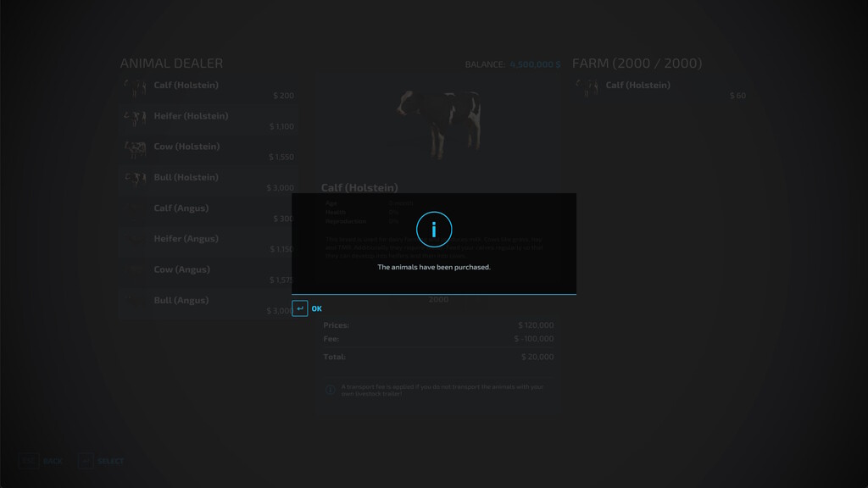The width and height of the screenshot is (868, 488).
Task: Click the Cow (Holstein) animal icon
Action: [136, 149]
